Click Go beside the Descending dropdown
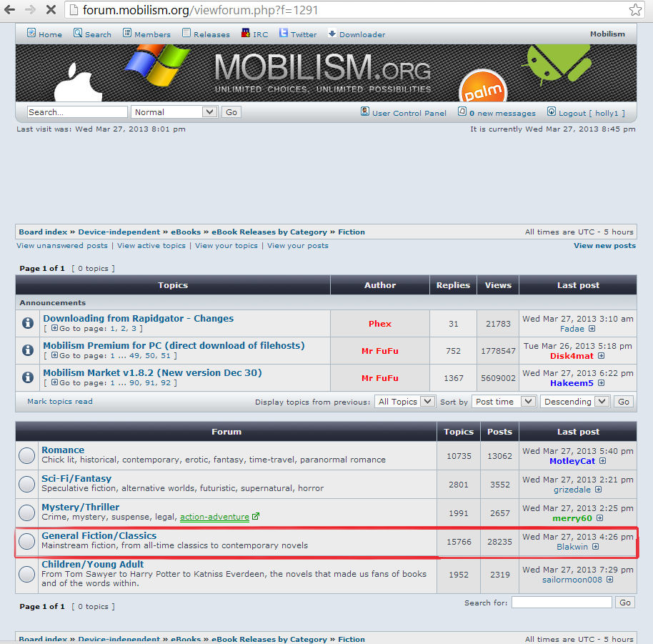Viewport: 653px width, 644px height. 624,402
